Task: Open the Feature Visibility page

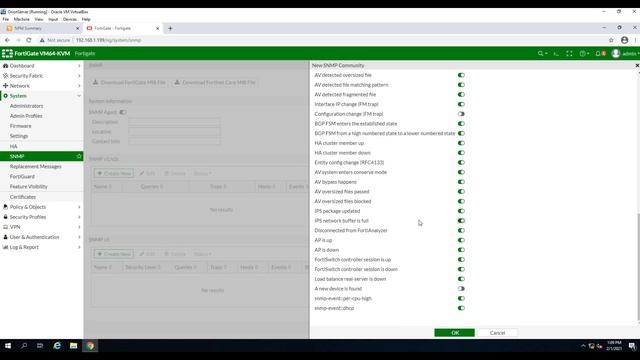Action: click(x=29, y=187)
